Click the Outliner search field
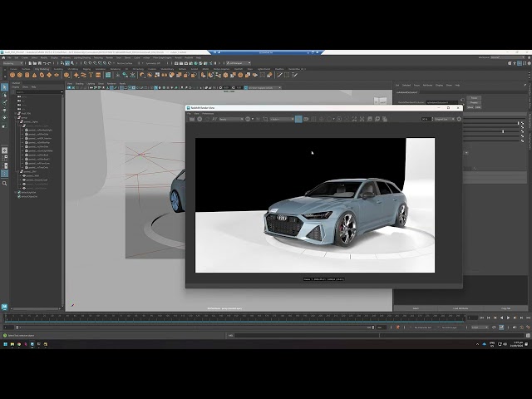532x399 pixels. [38, 91]
